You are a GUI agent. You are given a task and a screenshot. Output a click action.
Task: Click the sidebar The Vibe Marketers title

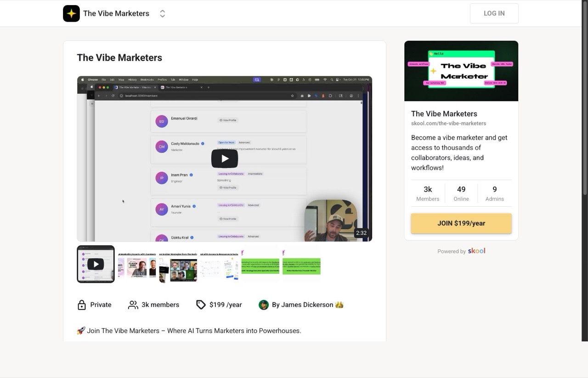444,113
